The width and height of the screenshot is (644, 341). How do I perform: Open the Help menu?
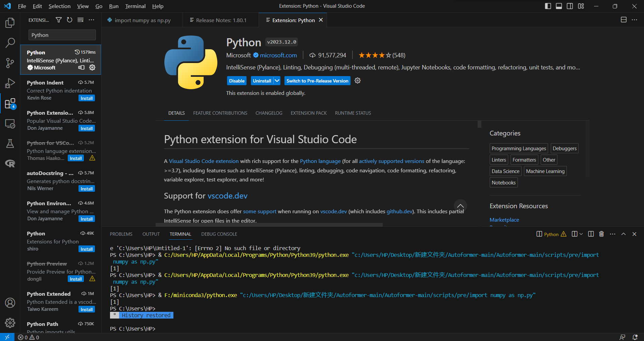click(x=158, y=6)
